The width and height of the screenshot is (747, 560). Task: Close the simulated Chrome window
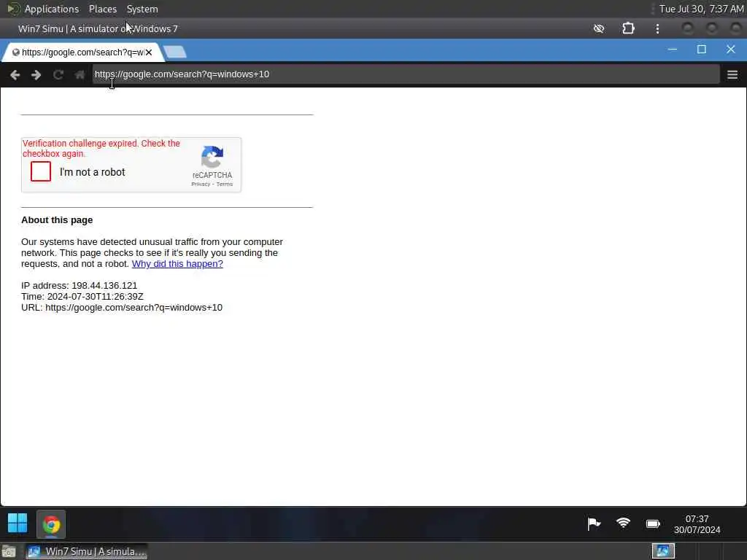(731, 50)
